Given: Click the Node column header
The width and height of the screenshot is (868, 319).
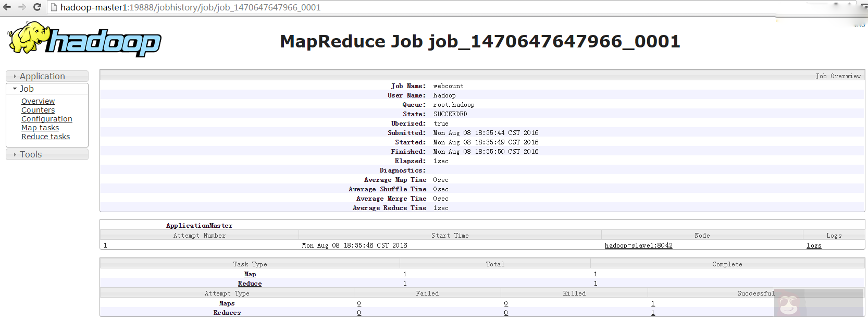Looking at the screenshot, I should coord(702,236).
